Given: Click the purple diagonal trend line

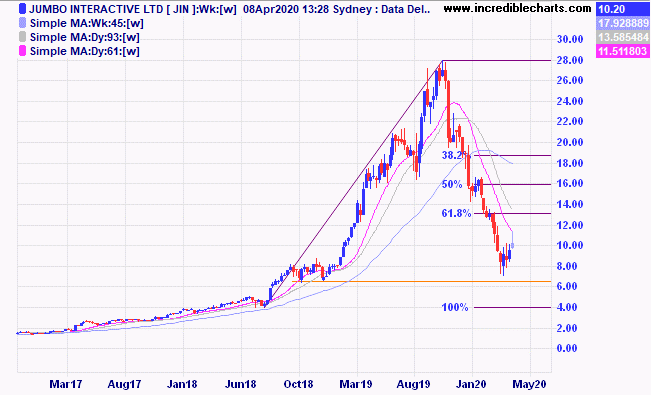Looking at the screenshot, I should pyautogui.click(x=357, y=179).
